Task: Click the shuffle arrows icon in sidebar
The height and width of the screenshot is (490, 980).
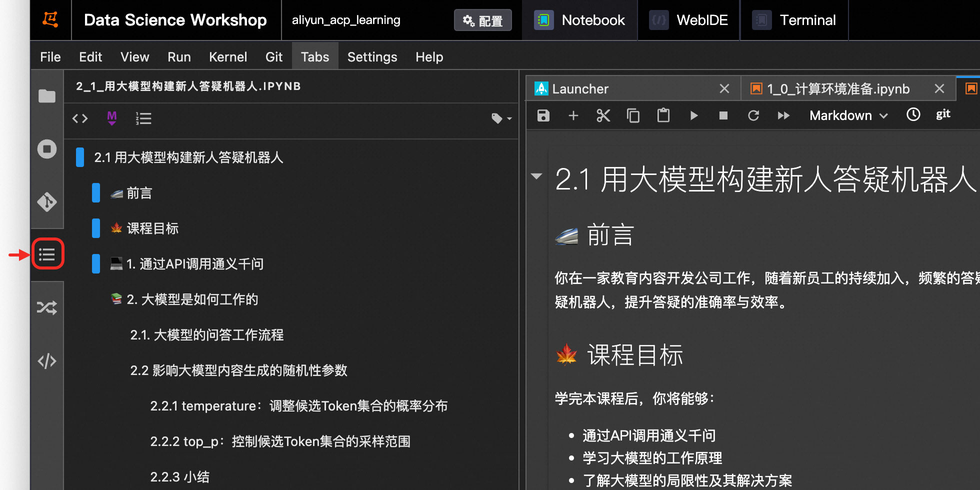Action: (47, 307)
